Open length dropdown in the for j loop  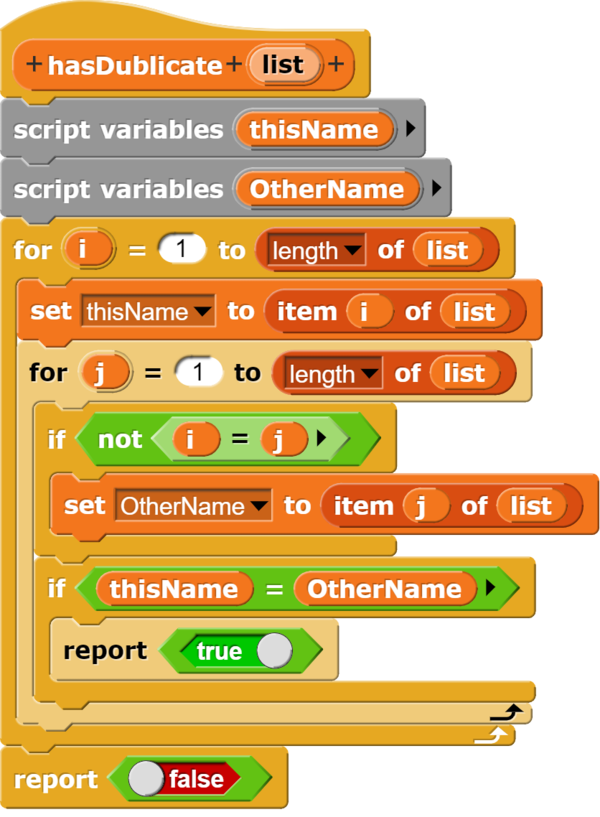click(x=371, y=375)
